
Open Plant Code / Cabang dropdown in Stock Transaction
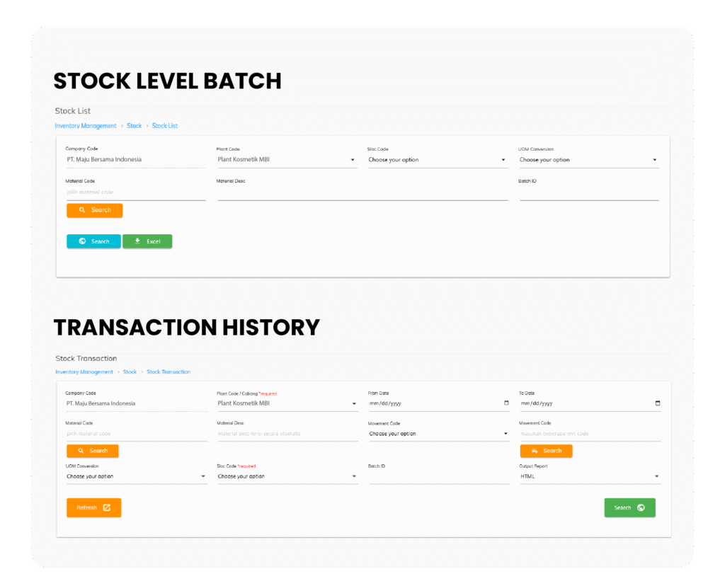pyautogui.click(x=287, y=403)
